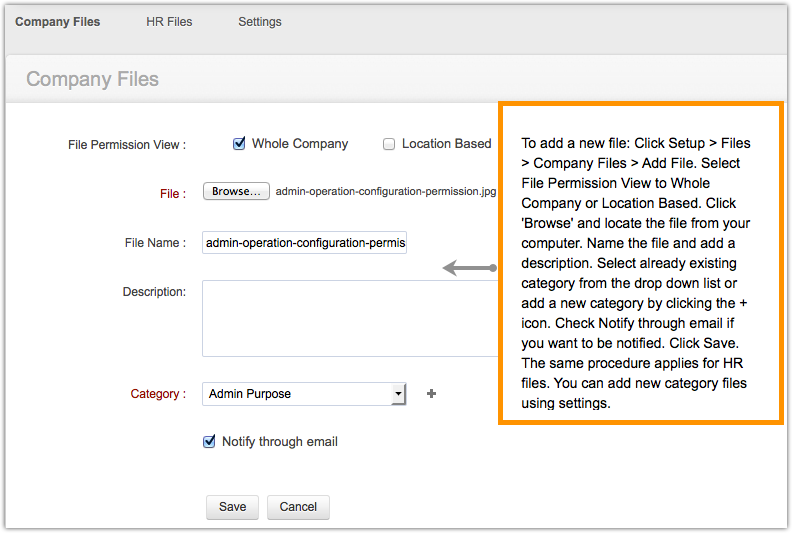Click the orange-bordered help instructions box

[640, 263]
